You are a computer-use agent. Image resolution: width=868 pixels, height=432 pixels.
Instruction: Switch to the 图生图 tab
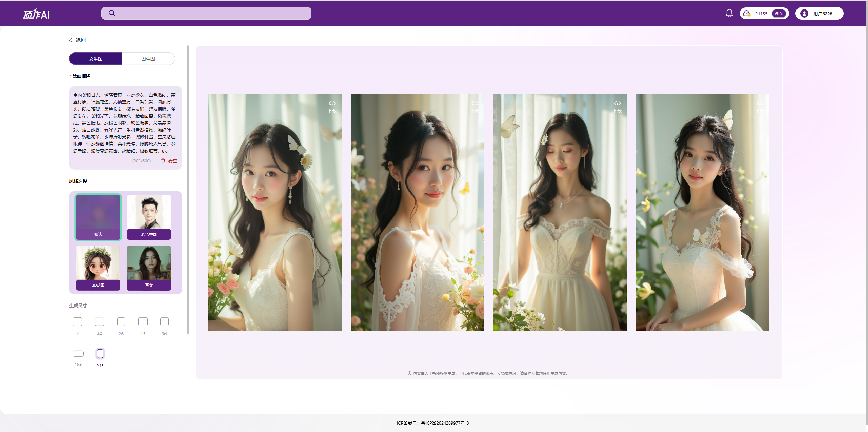click(148, 59)
